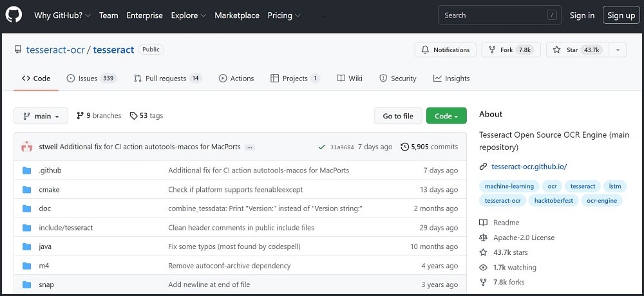Click the GitHub Octocat logo
The image size is (644, 296).
point(14,15)
